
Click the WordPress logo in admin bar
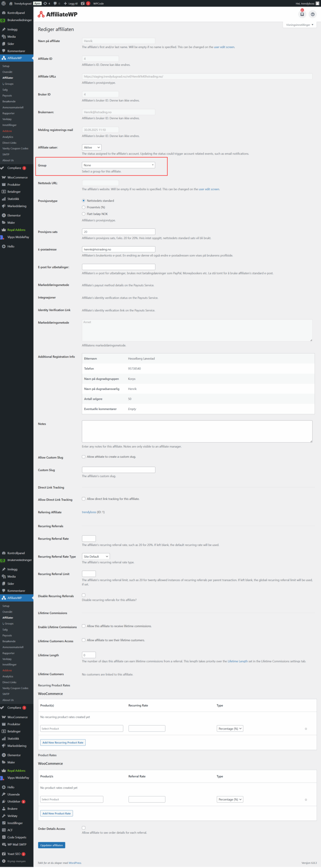[4, 3]
